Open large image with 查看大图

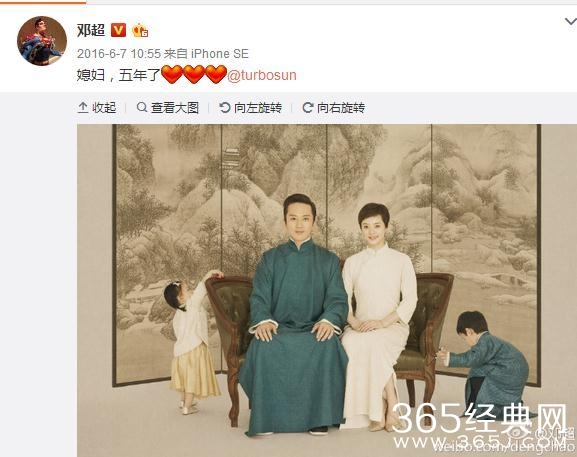pyautogui.click(x=174, y=108)
